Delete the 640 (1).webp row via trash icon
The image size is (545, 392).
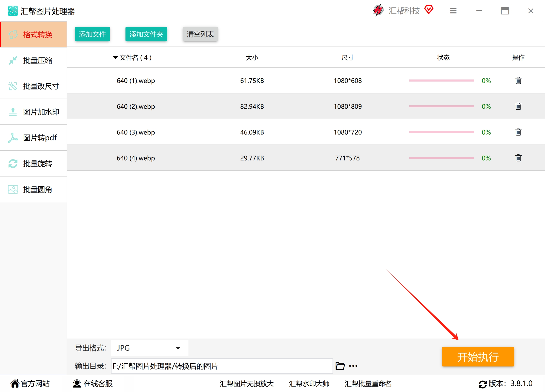coord(518,81)
